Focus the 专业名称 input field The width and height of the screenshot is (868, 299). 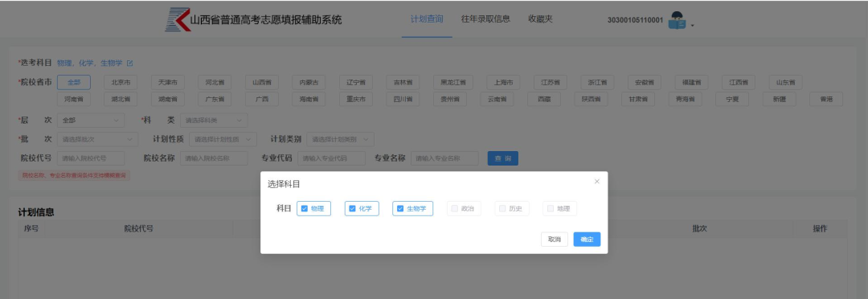point(444,158)
